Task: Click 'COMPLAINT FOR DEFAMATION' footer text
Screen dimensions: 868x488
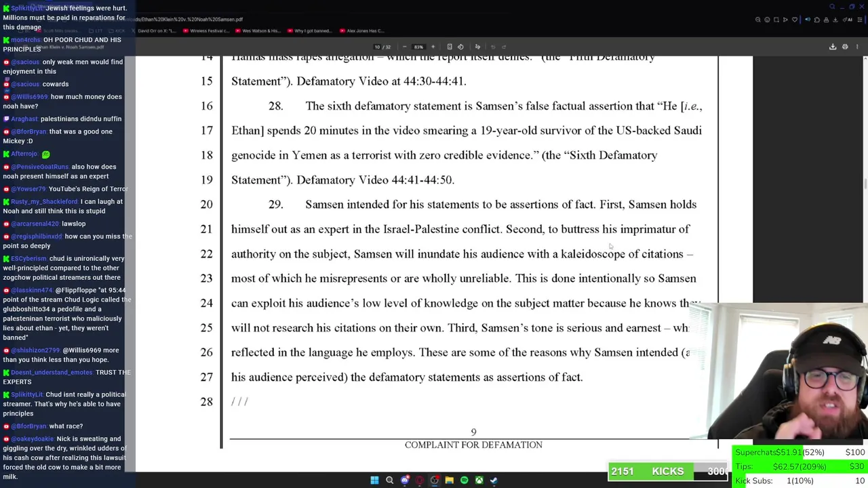Action: 473,445
